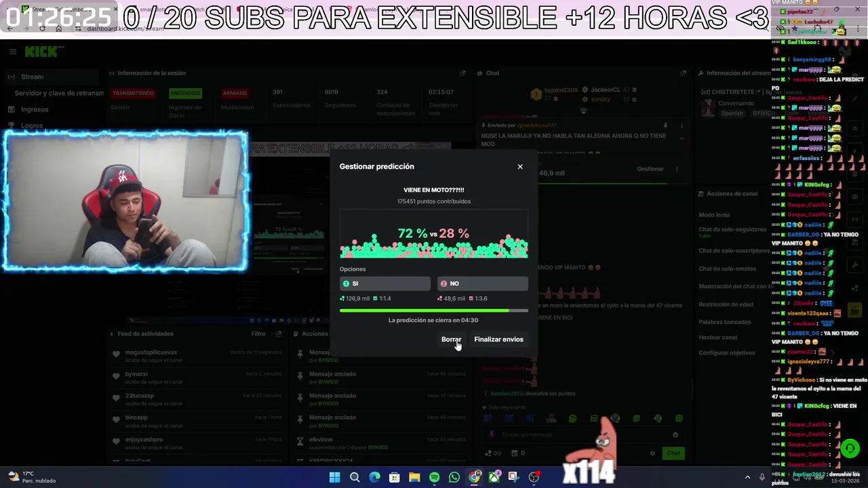This screenshot has height=488, width=868.
Task: Switch to Chrome in taskbar
Action: click(x=475, y=477)
